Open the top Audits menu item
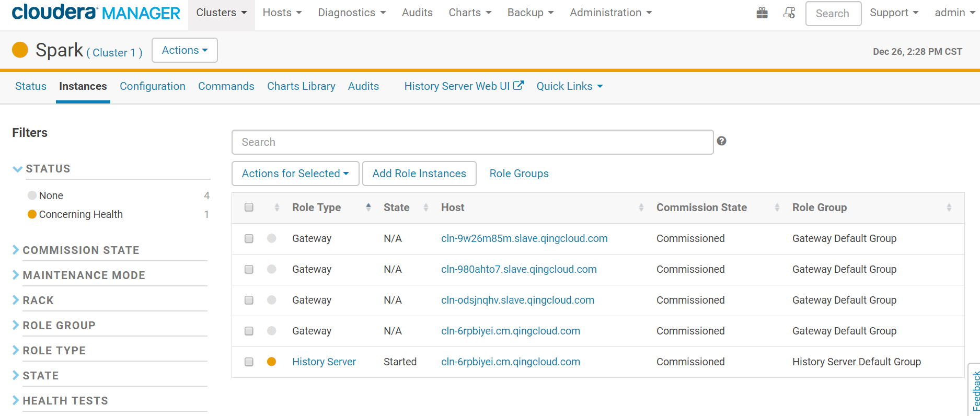This screenshot has height=416, width=980. coord(417,13)
